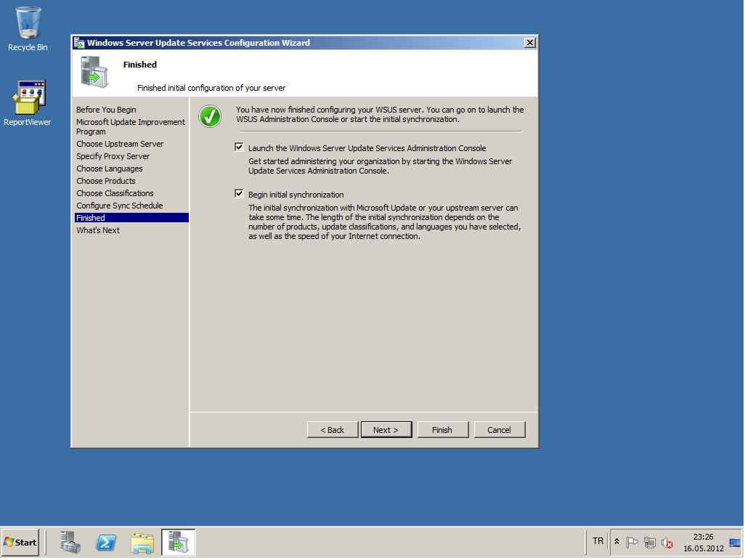Launch Windows PowerShell from the taskbar
This screenshot has height=560, width=745.
[x=107, y=543]
